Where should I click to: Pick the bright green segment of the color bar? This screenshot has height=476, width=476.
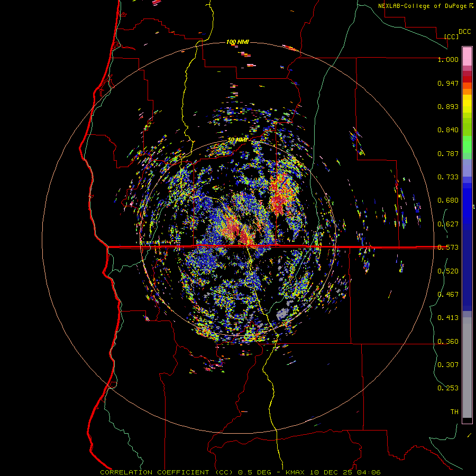click(x=467, y=144)
